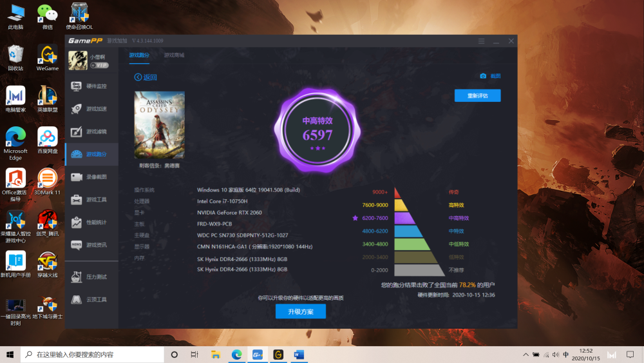The width and height of the screenshot is (644, 363).
Task: Open Microsoft Edge desktop icon
Action: [x=15, y=144]
